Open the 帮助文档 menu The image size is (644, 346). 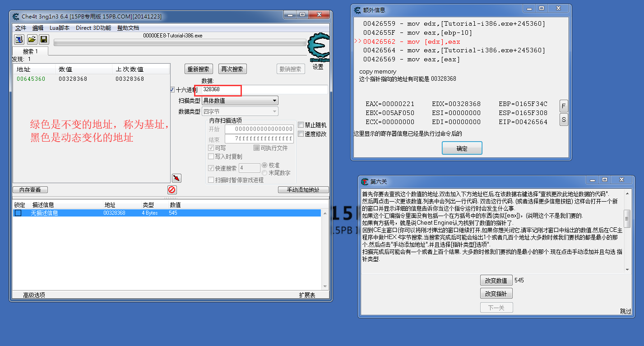[x=128, y=28]
